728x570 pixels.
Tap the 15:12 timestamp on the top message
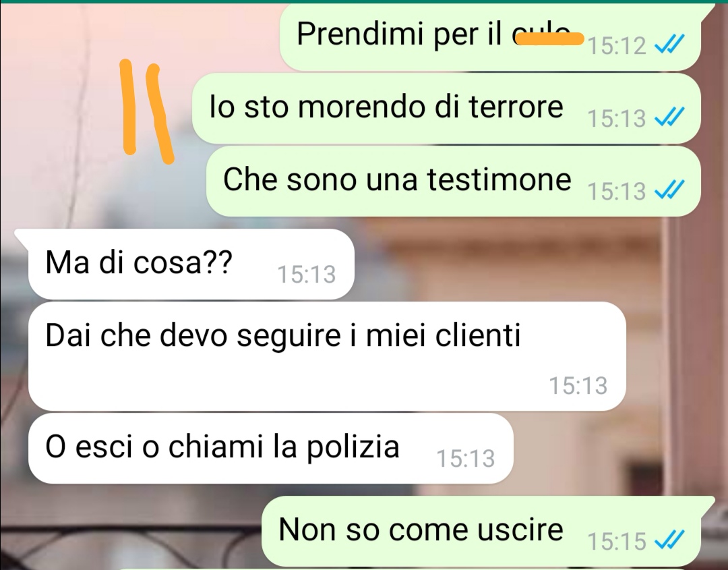(x=617, y=45)
